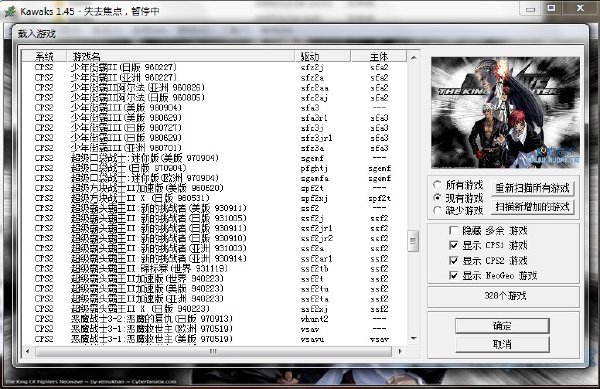
Task: Select game row with driver vsavu
Action: point(214,339)
